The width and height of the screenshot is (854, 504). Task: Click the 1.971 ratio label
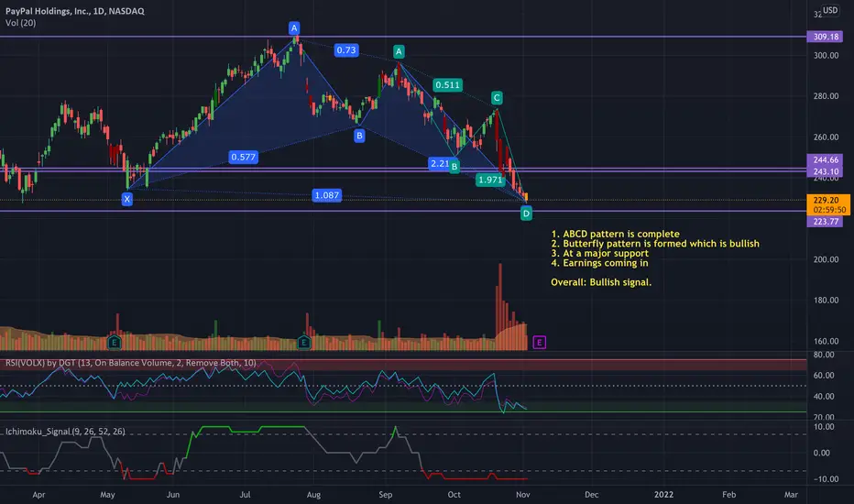coord(490,180)
